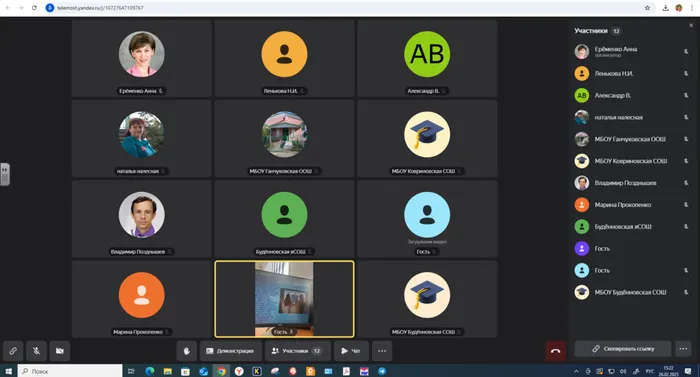The height and width of the screenshot is (377, 700).
Task: Select наталья налесная in participants list
Action: (631, 117)
